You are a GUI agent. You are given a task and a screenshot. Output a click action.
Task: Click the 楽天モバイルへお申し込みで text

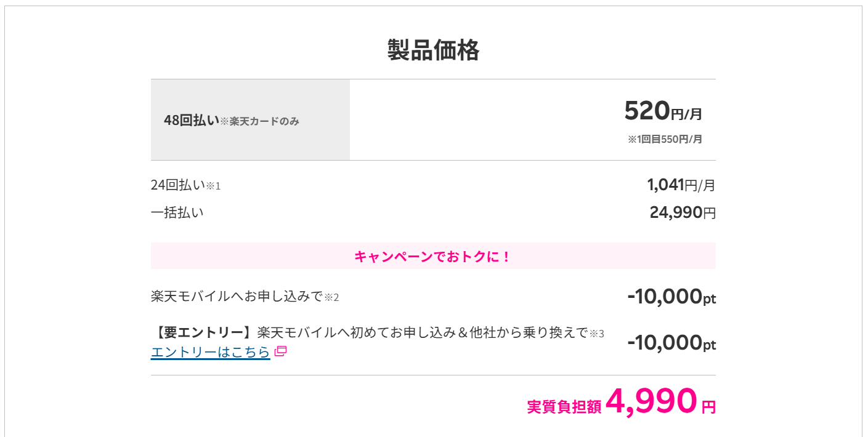click(x=237, y=297)
